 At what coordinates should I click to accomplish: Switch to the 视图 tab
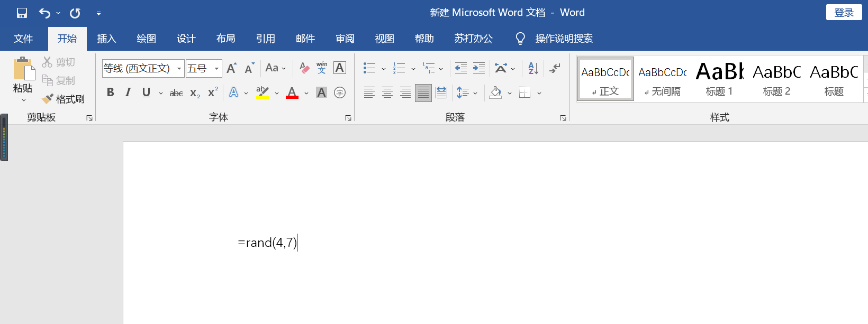384,39
